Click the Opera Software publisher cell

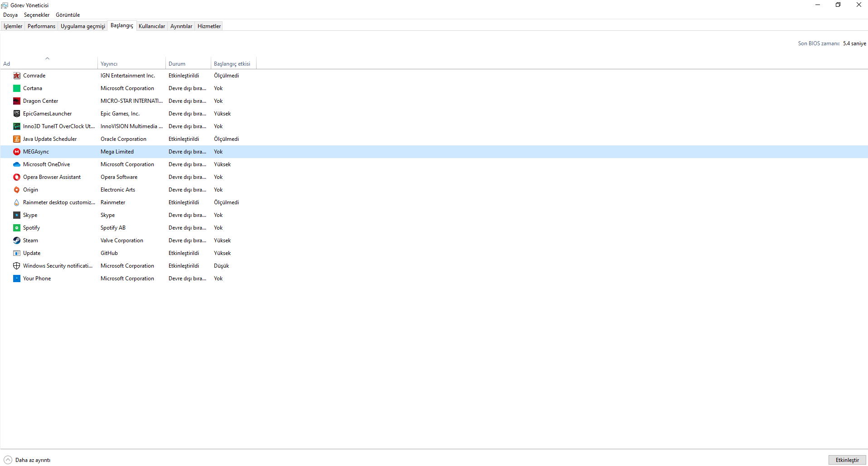[119, 177]
